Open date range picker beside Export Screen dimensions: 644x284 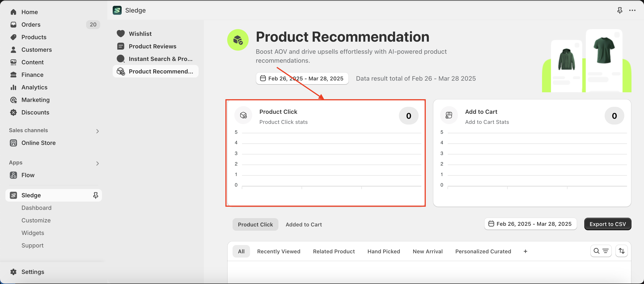530,224
